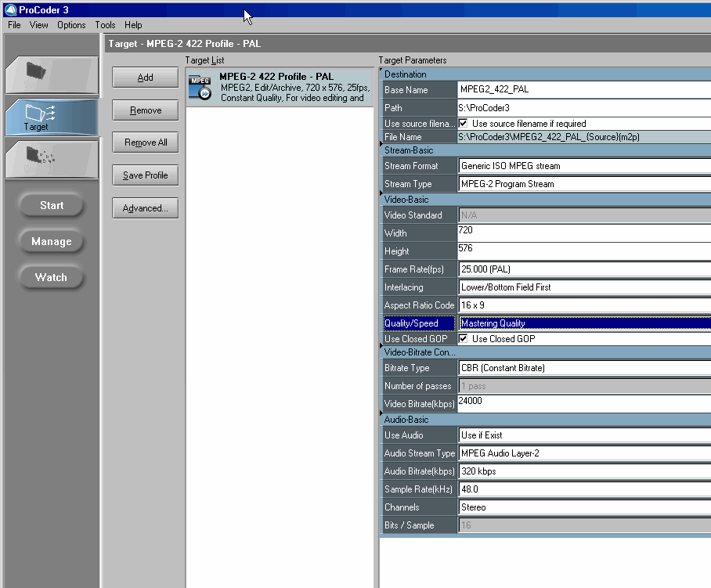Image resolution: width=711 pixels, height=588 pixels.
Task: Open the Stream Format dropdown
Action: click(584, 166)
